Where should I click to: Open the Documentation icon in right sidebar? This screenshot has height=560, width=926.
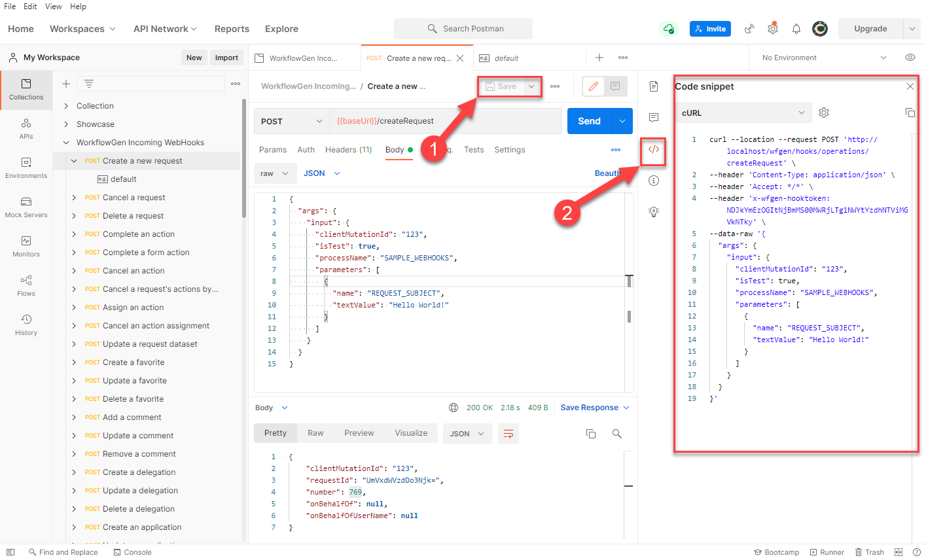(x=653, y=86)
